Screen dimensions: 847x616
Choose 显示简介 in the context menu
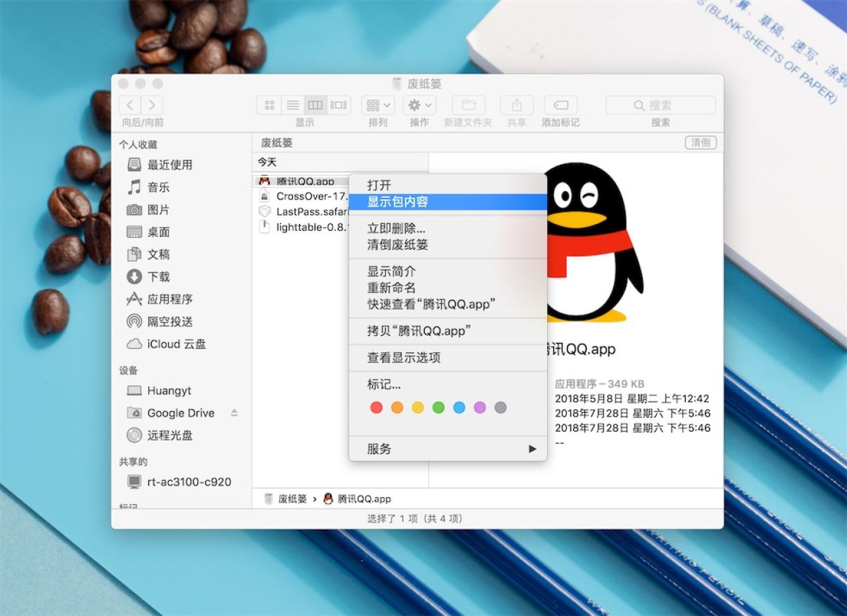click(448, 271)
